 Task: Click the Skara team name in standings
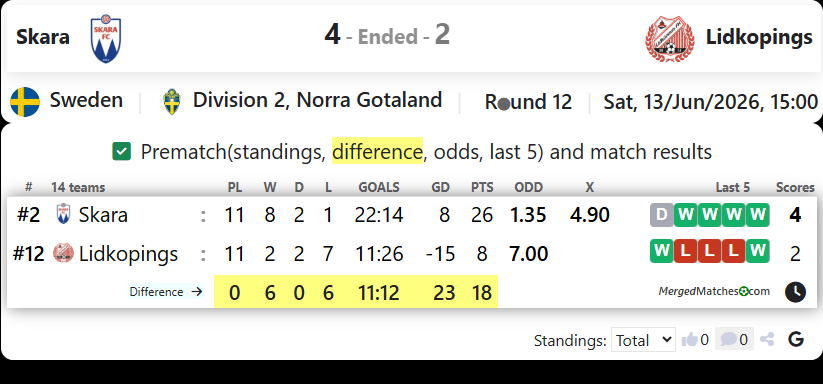coord(103,215)
